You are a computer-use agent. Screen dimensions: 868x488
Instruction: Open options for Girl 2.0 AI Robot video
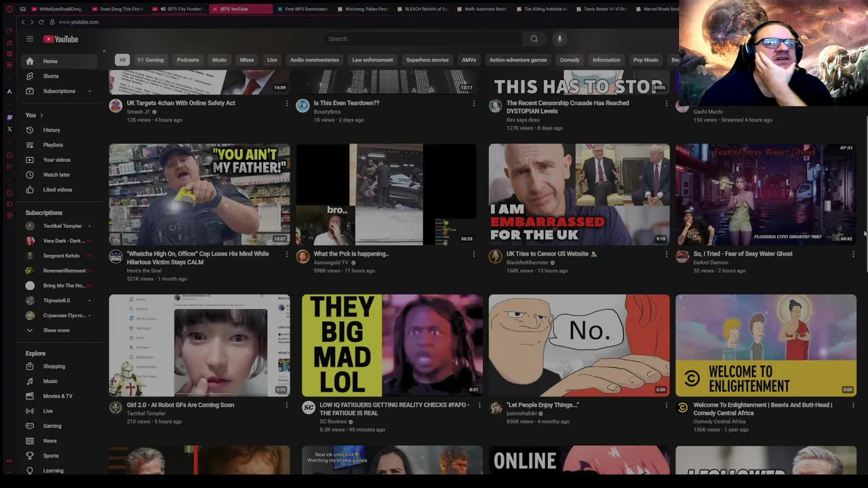click(x=286, y=405)
